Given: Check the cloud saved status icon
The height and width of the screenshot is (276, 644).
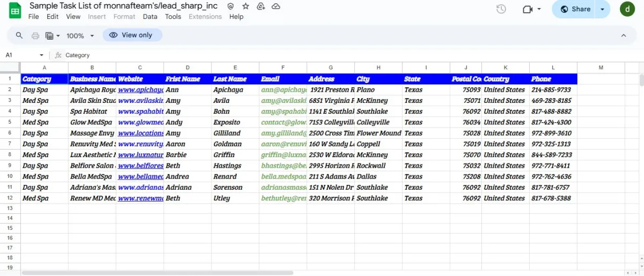Looking at the screenshot, I should [276, 6].
